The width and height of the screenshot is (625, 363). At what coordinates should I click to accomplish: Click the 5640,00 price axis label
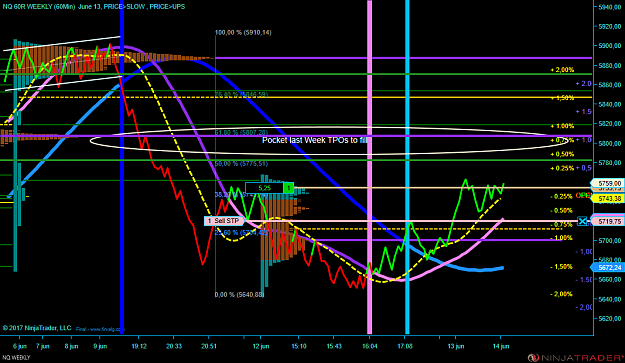[x=609, y=299]
